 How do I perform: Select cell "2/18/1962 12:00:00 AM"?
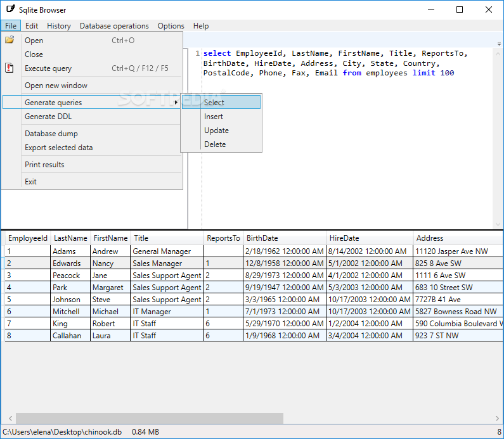click(285, 251)
